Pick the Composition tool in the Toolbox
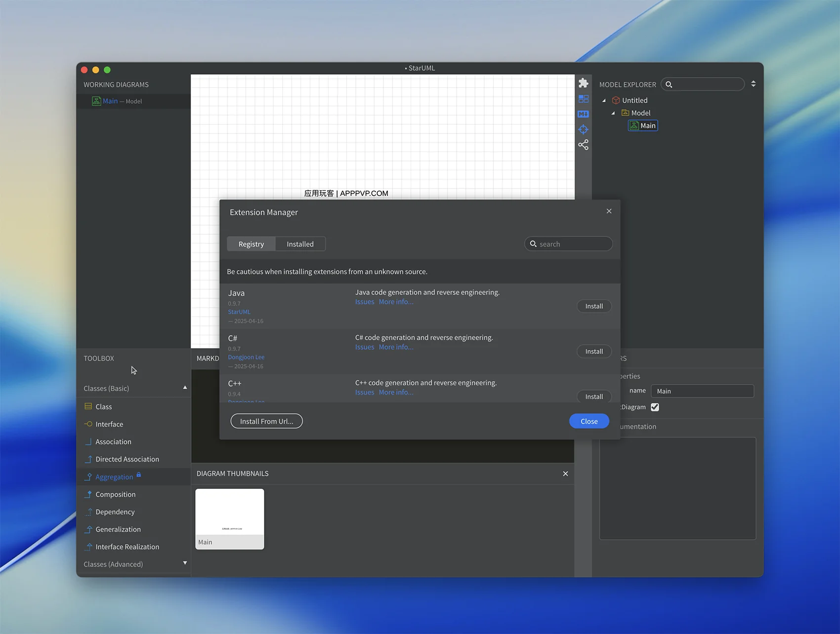The width and height of the screenshot is (840, 634). pos(115,494)
